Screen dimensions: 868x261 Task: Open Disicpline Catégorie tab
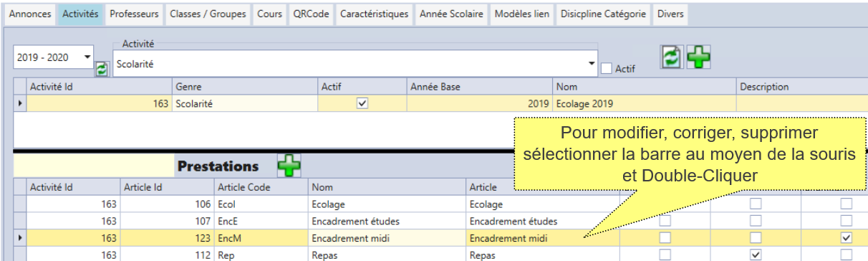[604, 14]
